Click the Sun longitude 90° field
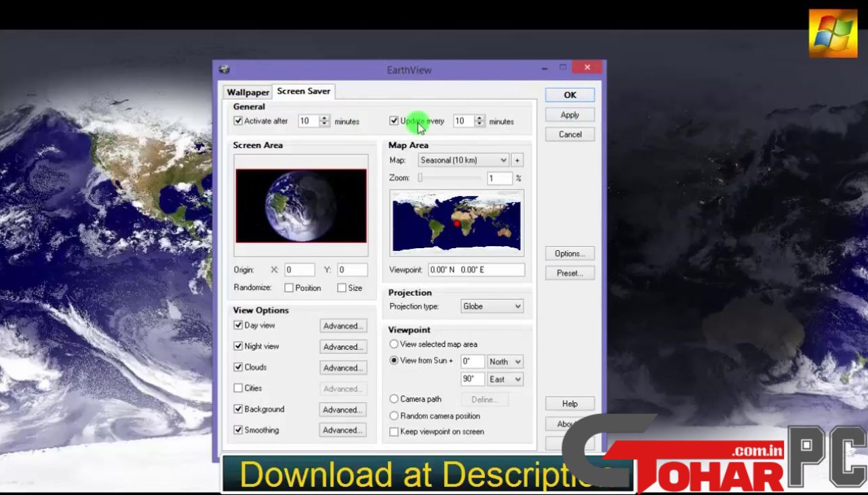Viewport: 868px width, 495px height. [473, 379]
